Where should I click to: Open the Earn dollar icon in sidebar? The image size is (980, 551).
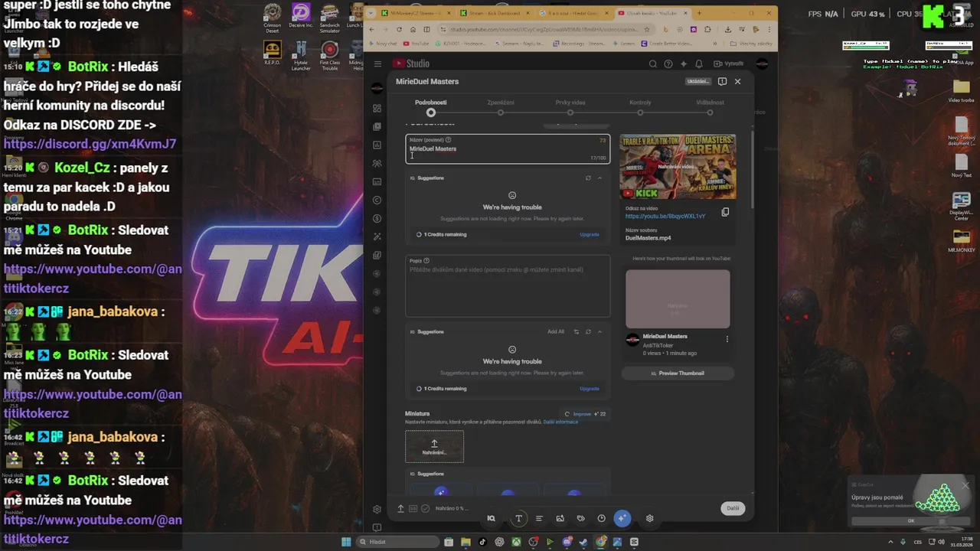[377, 218]
